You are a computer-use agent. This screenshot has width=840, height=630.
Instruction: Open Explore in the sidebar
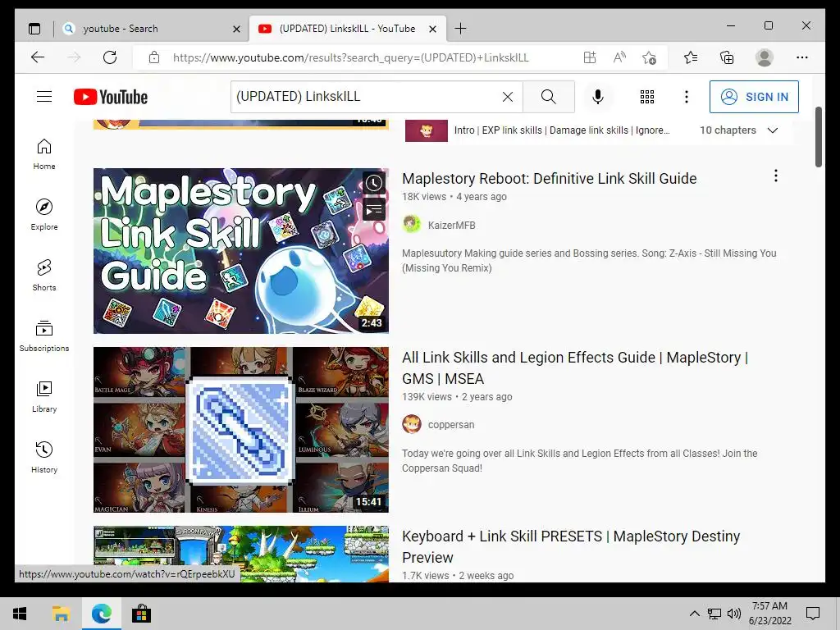44,215
